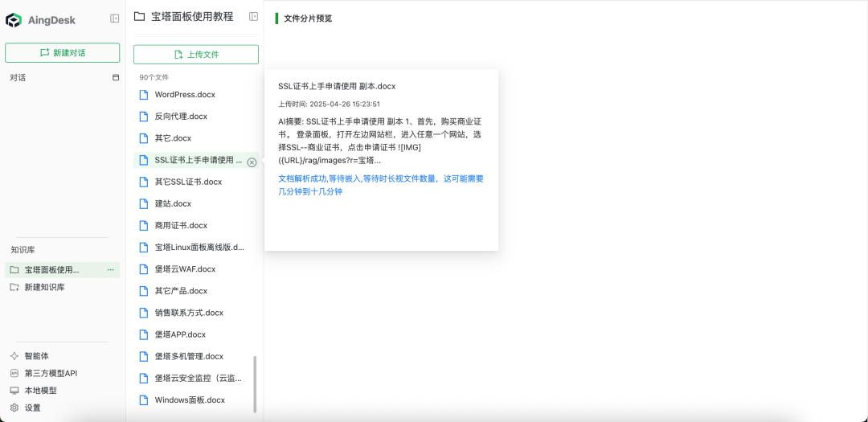The width and height of the screenshot is (868, 422).
Task: Open the three-dot menu for 宝塔面板使用... knowledge base
Action: (111, 270)
